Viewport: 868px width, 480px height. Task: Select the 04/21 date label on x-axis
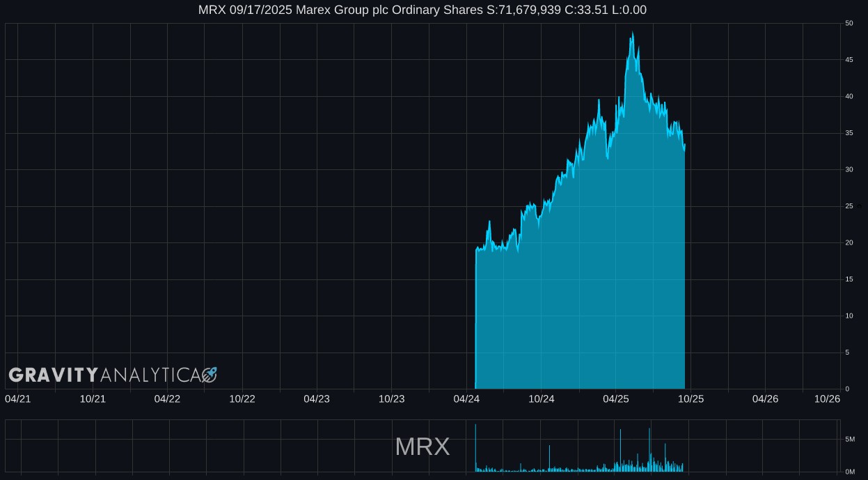coord(17,398)
